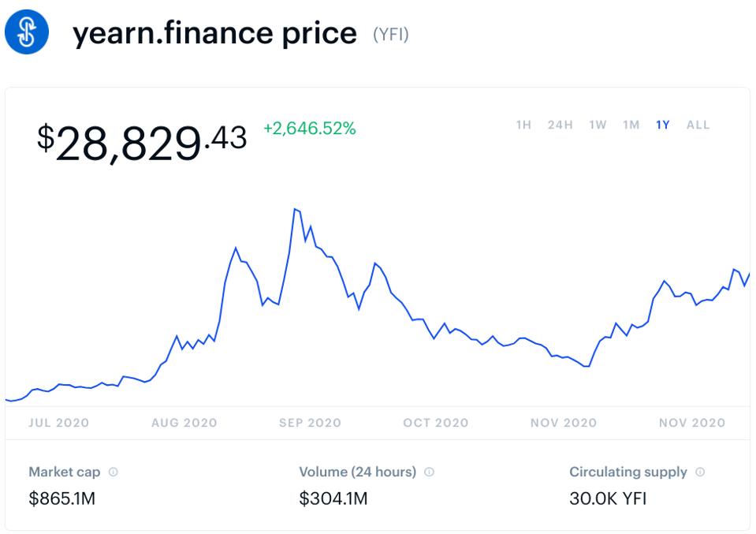Show the ALL time price history

[698, 125]
